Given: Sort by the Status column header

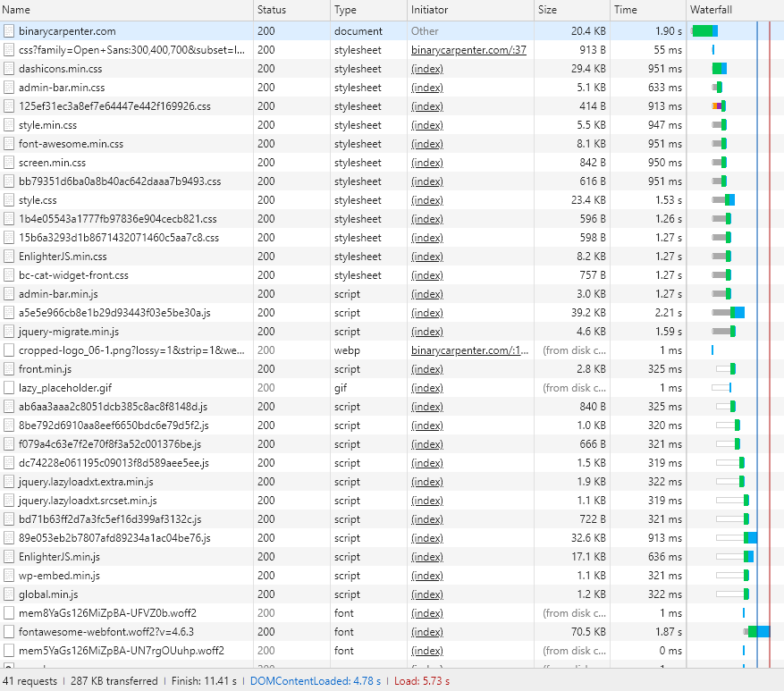Looking at the screenshot, I should click(292, 10).
